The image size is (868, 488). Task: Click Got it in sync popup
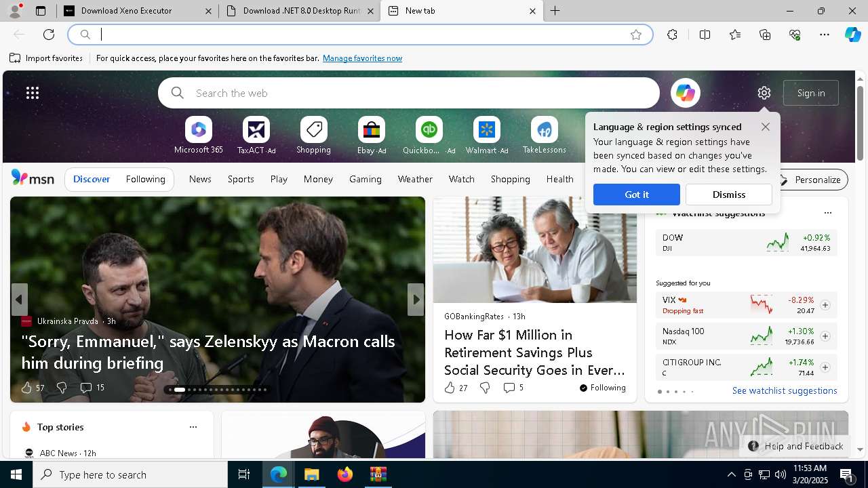point(637,195)
